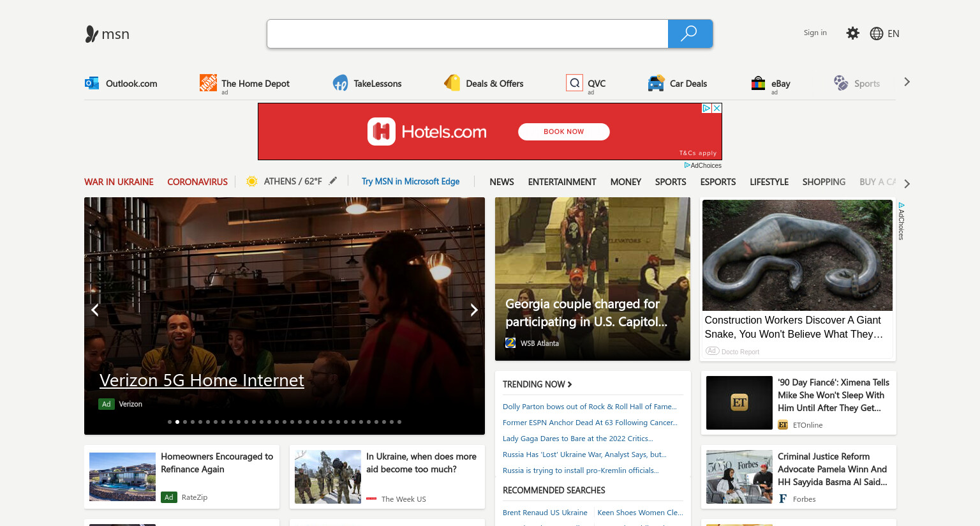Expand more news categories with right chevron
The height and width of the screenshot is (526, 980).
pyautogui.click(x=907, y=183)
